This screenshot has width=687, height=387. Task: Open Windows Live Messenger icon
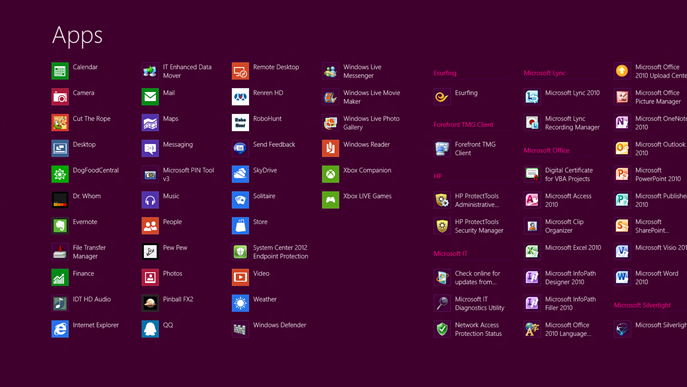click(331, 71)
